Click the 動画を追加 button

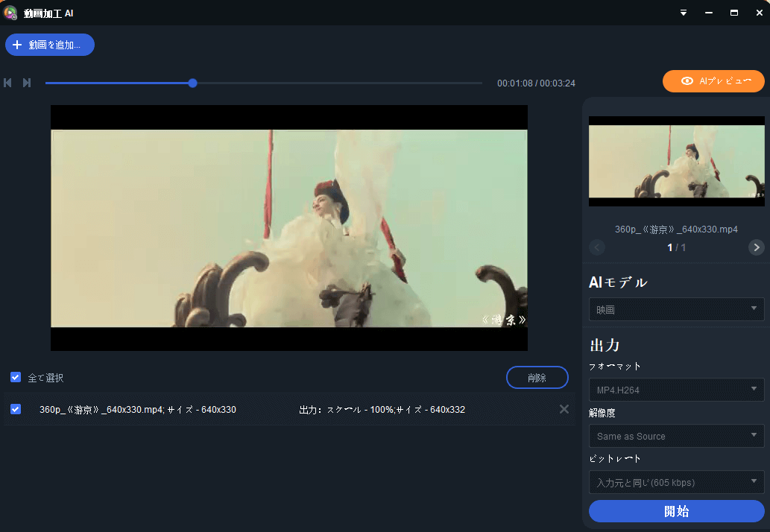pos(50,45)
